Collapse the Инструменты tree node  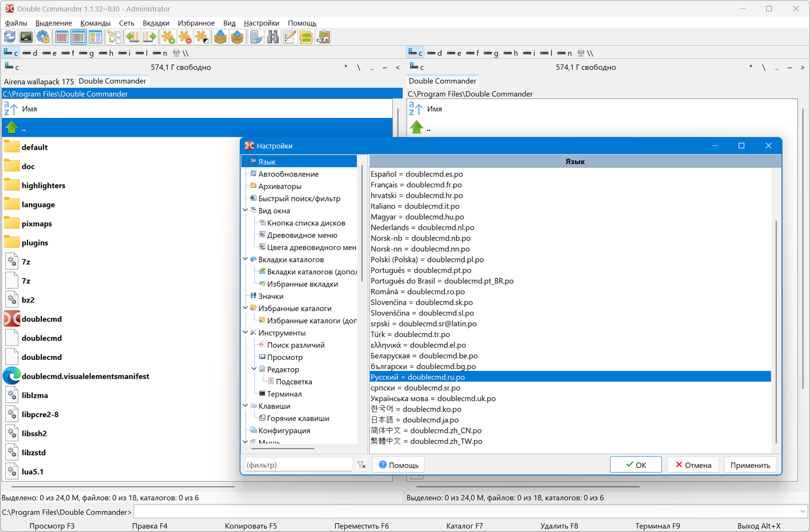[246, 333]
